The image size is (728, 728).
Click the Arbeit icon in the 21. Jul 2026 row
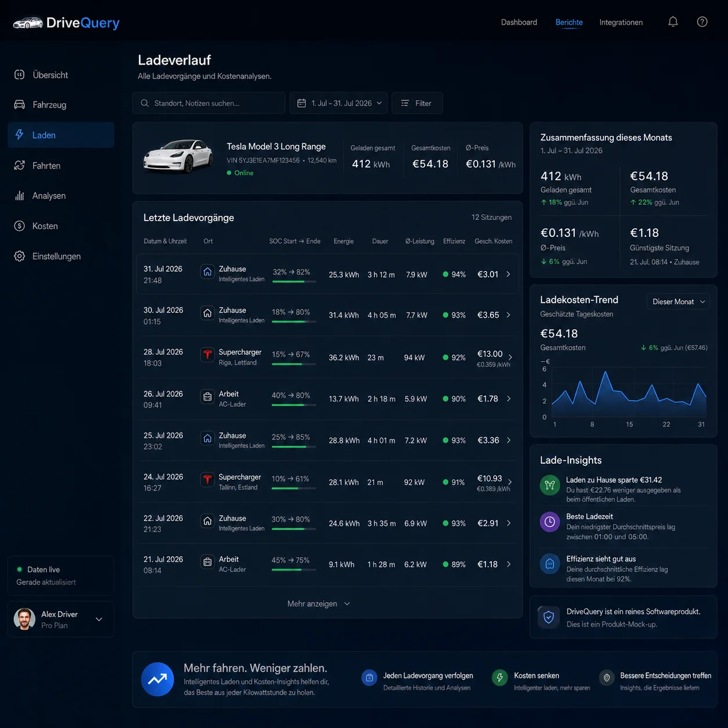click(207, 562)
